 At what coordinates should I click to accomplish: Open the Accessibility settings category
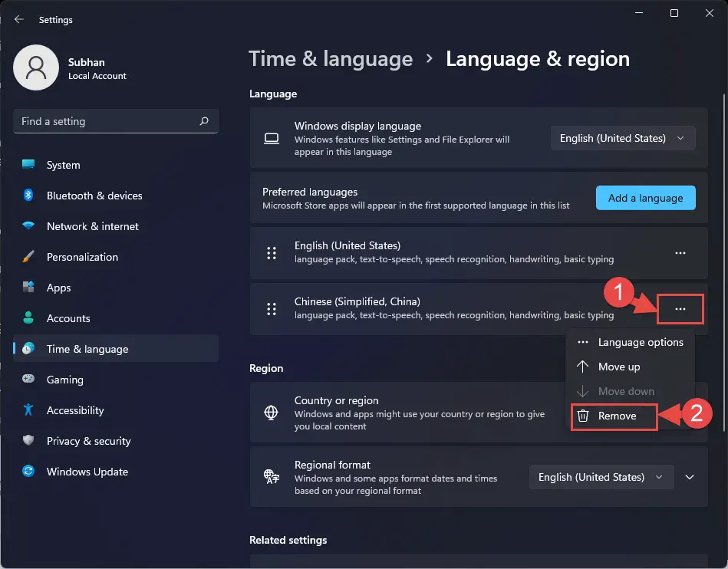click(116, 409)
